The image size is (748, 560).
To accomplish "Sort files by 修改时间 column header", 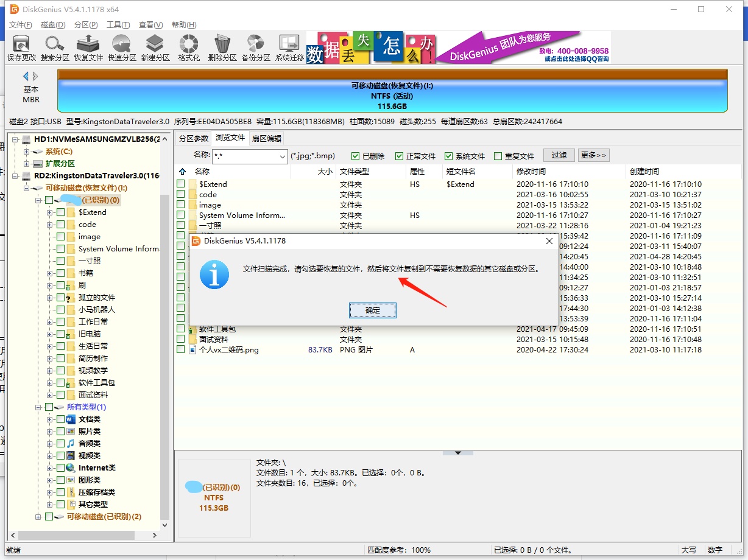I will (x=570, y=172).
